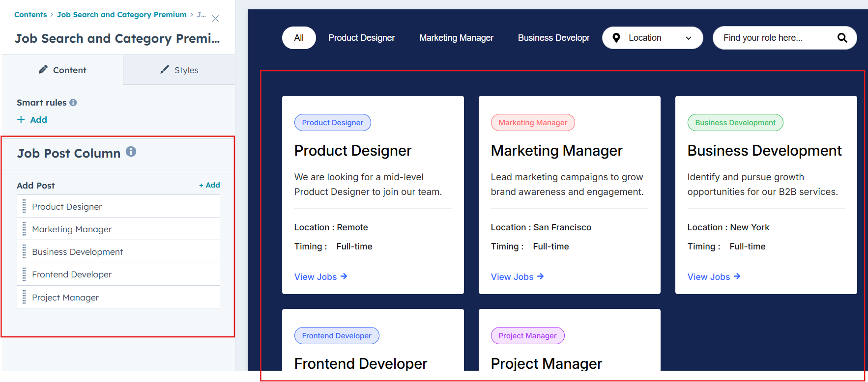Open the Location dropdown

[653, 38]
